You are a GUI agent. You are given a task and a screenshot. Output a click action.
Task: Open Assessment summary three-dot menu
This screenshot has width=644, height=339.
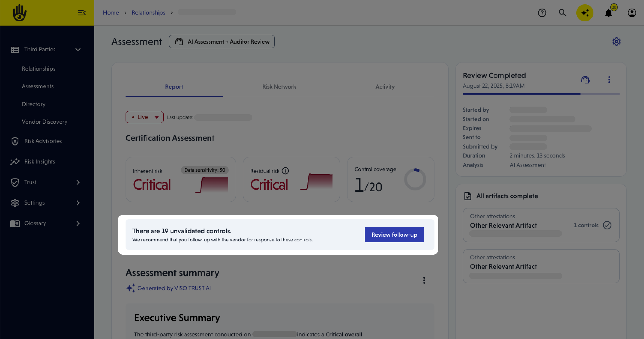(424, 280)
